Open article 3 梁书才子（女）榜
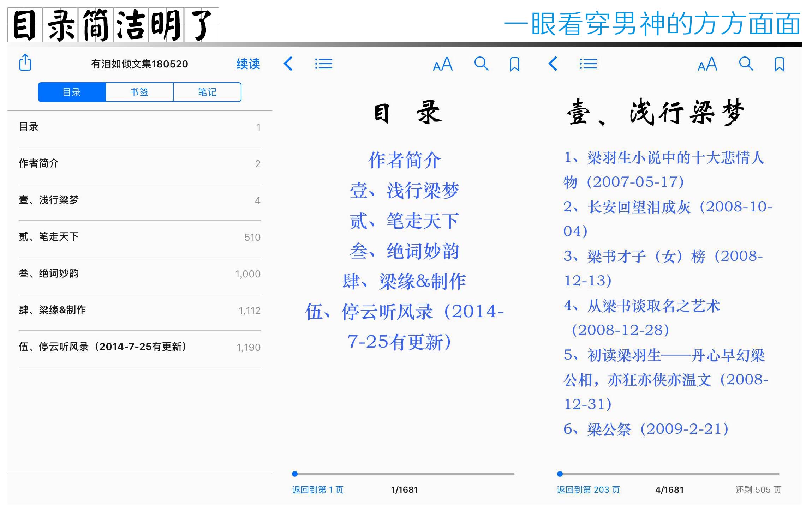 tap(663, 268)
